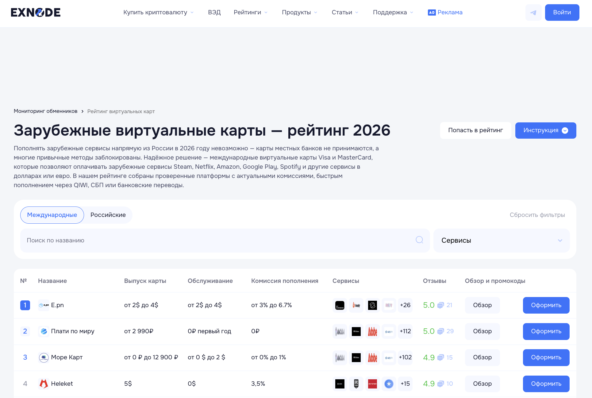
Task: Select the Международные tab
Action: point(52,215)
